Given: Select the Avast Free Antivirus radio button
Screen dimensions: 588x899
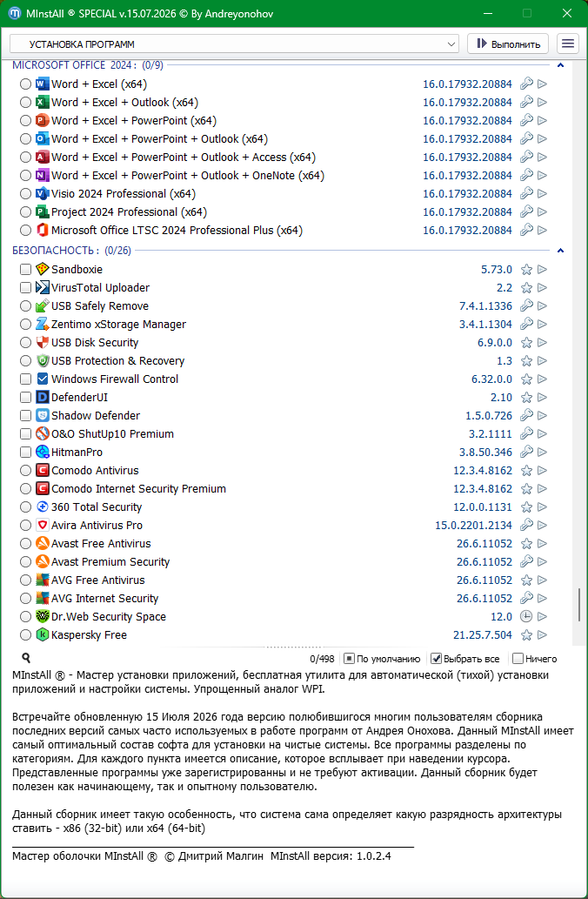Looking at the screenshot, I should coord(25,544).
